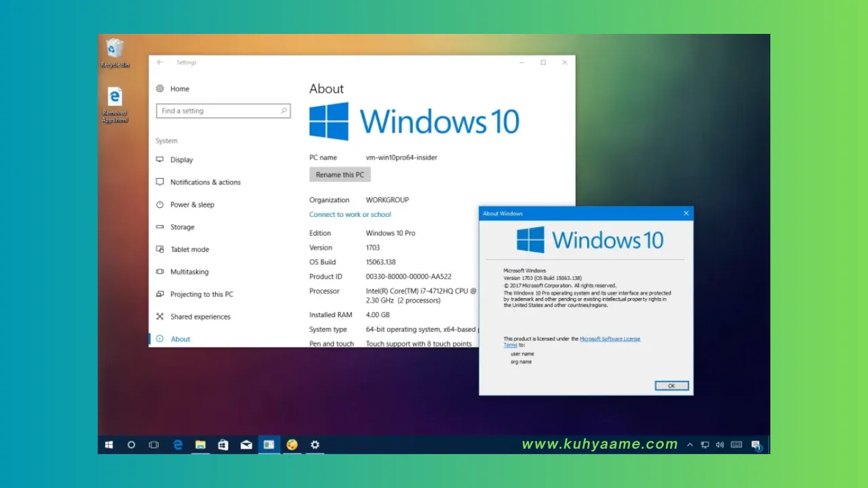This screenshot has height=488, width=868.
Task: Open Projecting to this PC
Action: (194, 294)
